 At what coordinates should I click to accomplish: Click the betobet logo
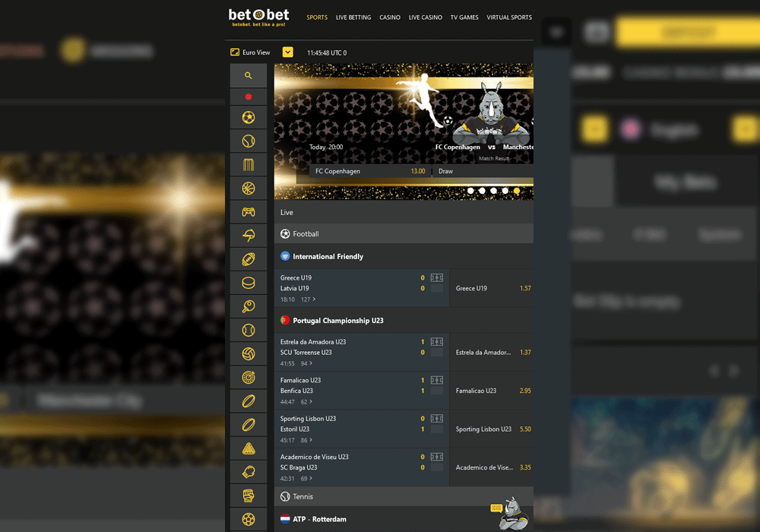[x=258, y=17]
